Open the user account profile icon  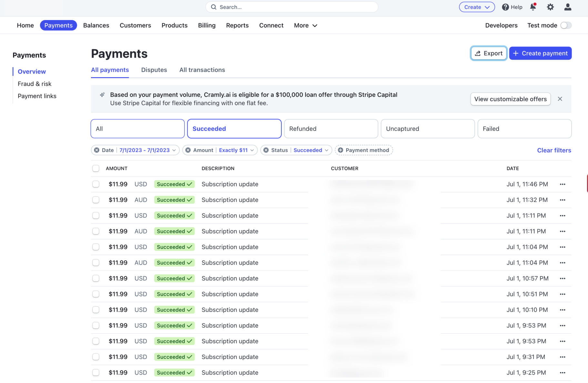(x=568, y=7)
